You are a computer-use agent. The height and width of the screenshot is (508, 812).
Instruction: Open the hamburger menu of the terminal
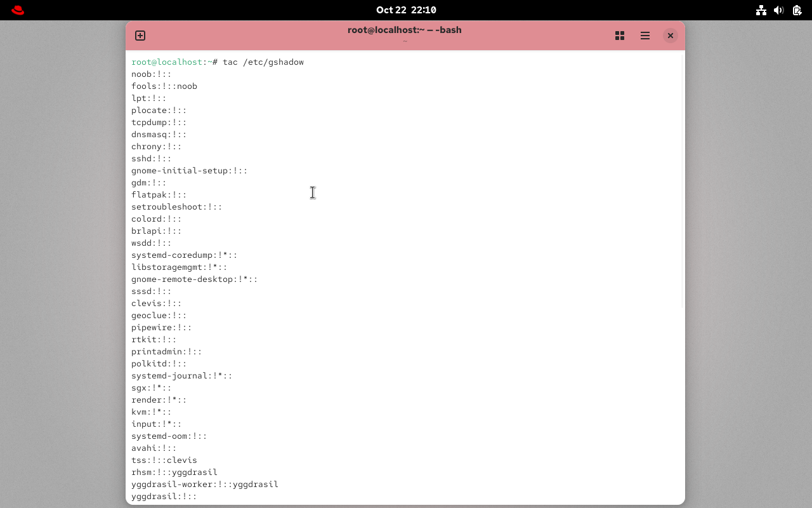645,36
